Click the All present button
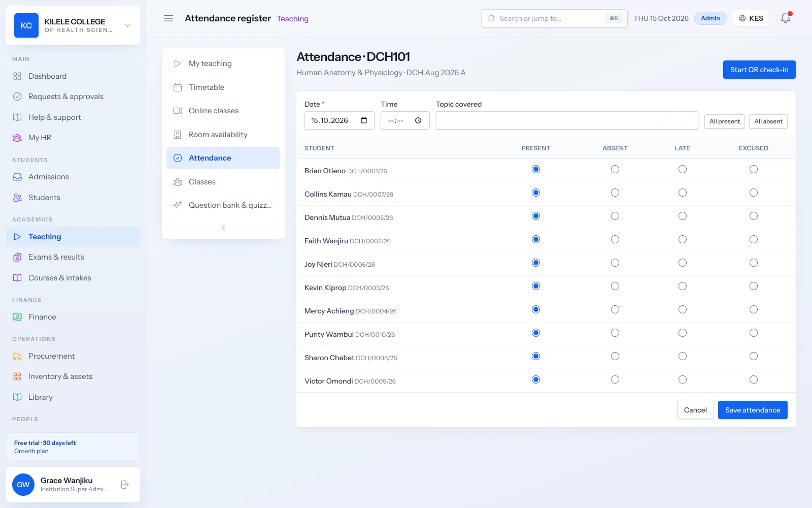The image size is (812, 508). [x=725, y=121]
